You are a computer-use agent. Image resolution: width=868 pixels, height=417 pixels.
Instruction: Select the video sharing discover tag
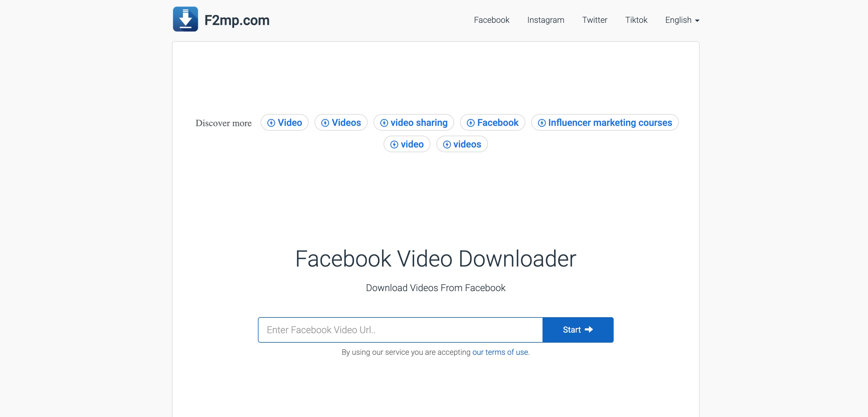(x=414, y=123)
